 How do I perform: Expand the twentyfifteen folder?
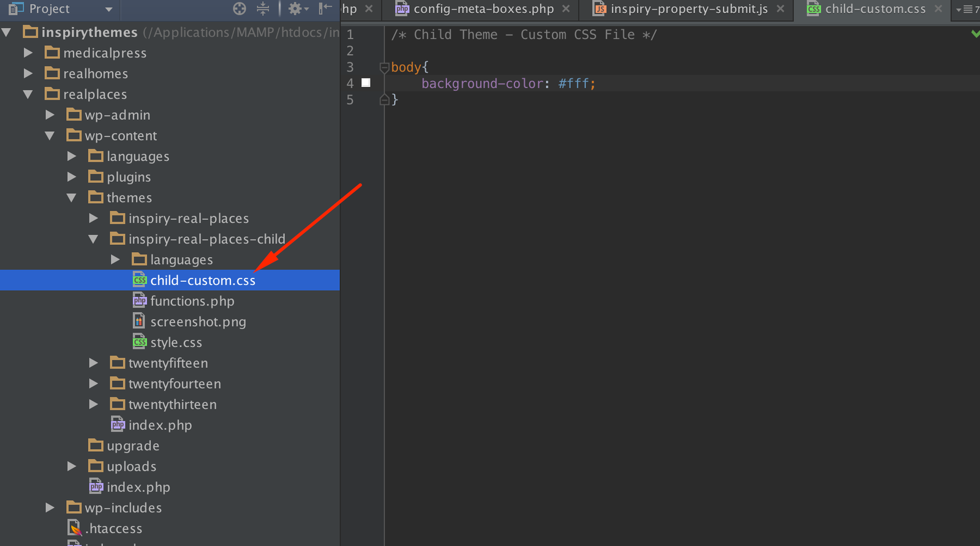(x=94, y=363)
